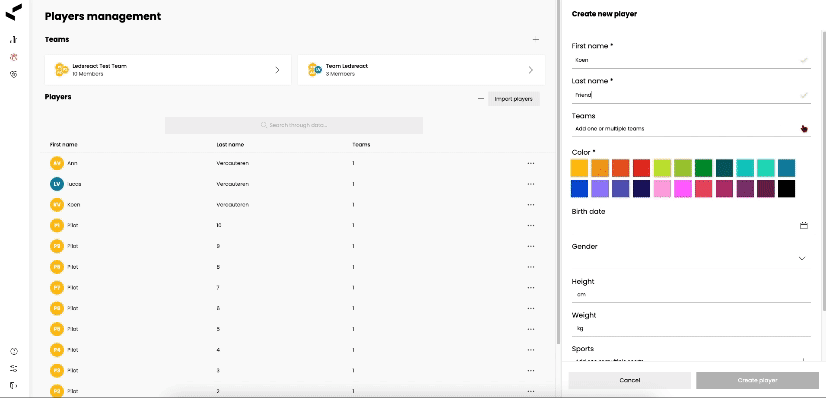Open the three-dot menu for Pilot 5

pos(530,329)
